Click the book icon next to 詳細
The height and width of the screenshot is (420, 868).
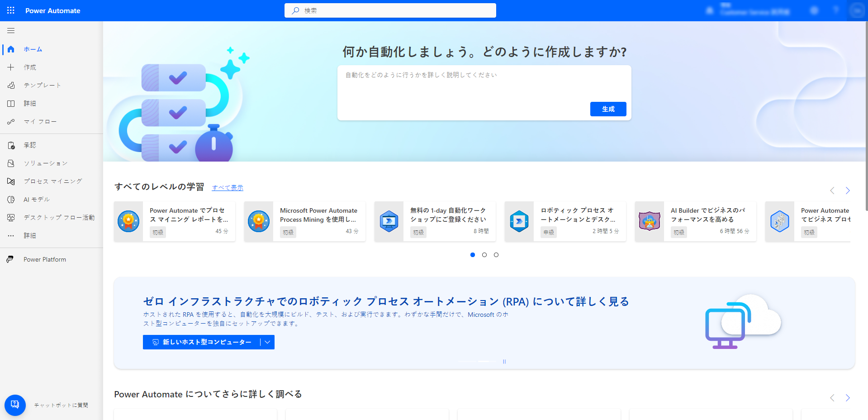[11, 104]
